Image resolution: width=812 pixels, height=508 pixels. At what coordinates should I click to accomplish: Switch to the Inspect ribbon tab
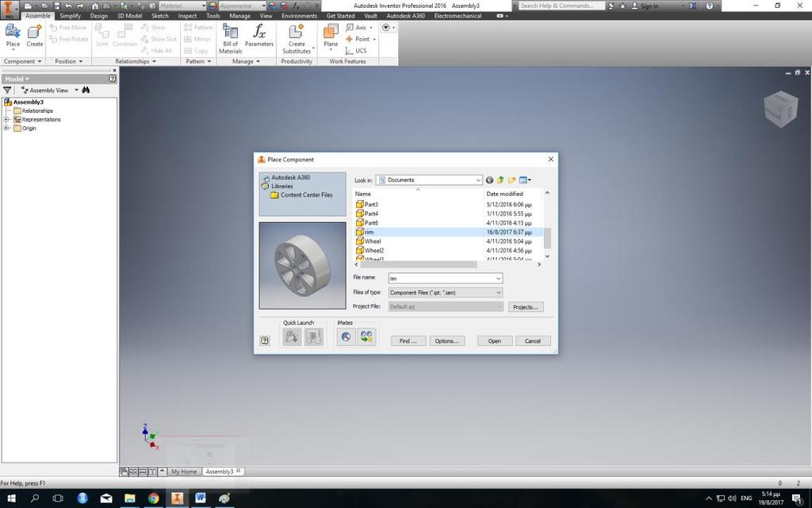187,16
